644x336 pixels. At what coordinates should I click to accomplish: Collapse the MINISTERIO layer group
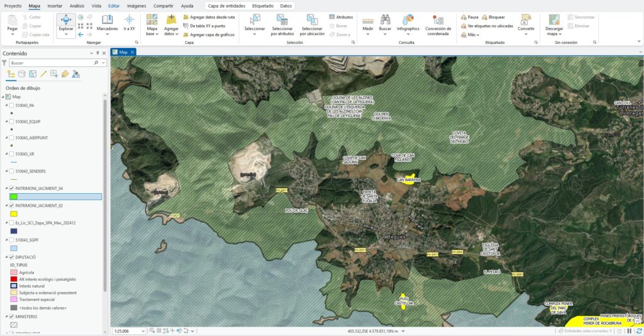pyautogui.click(x=5, y=316)
